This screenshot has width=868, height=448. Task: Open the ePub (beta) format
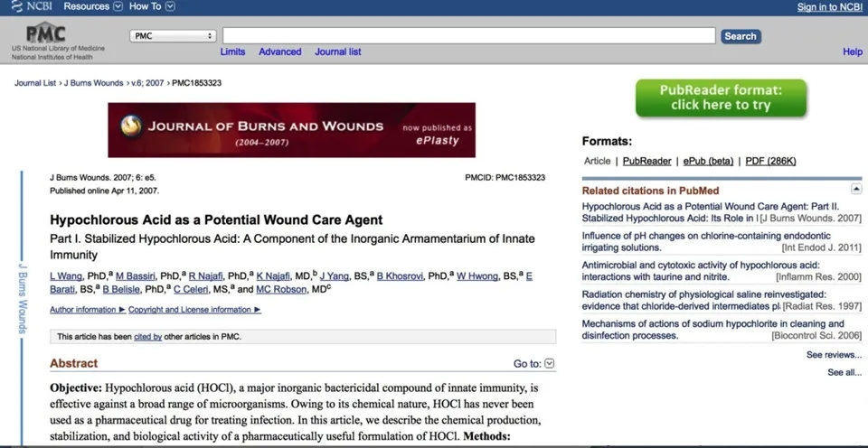(x=708, y=161)
